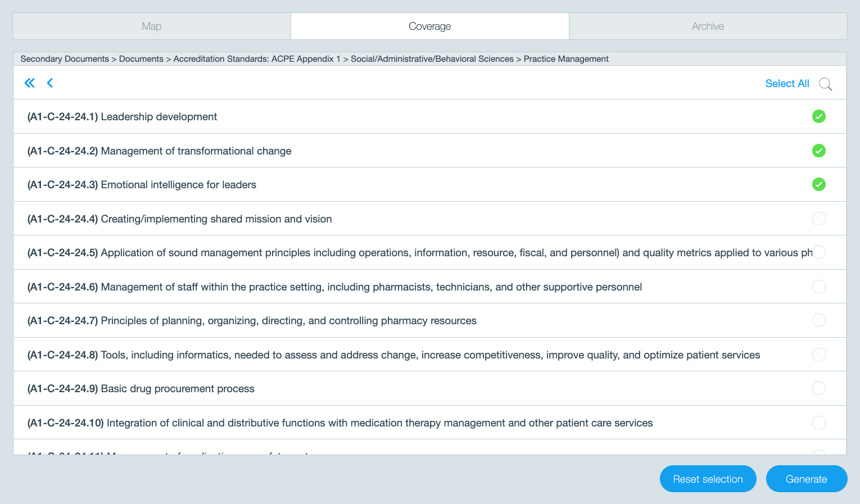Open the Coverage tab

pos(430,26)
